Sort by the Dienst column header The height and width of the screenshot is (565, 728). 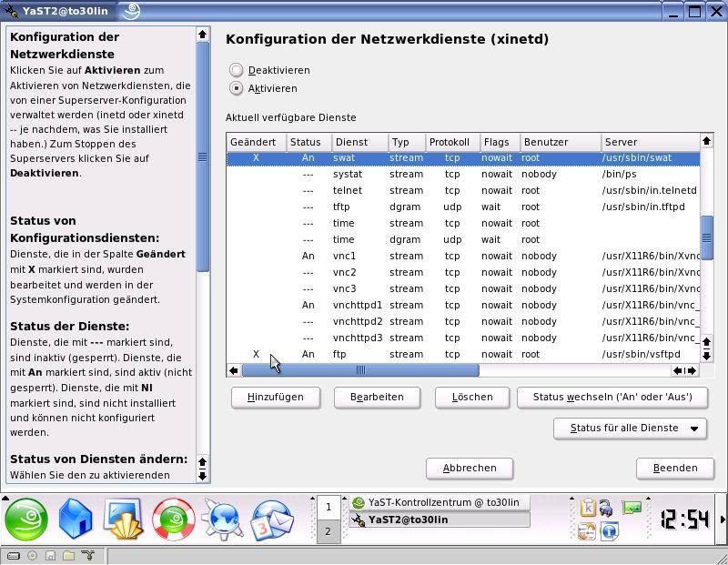pyautogui.click(x=359, y=142)
